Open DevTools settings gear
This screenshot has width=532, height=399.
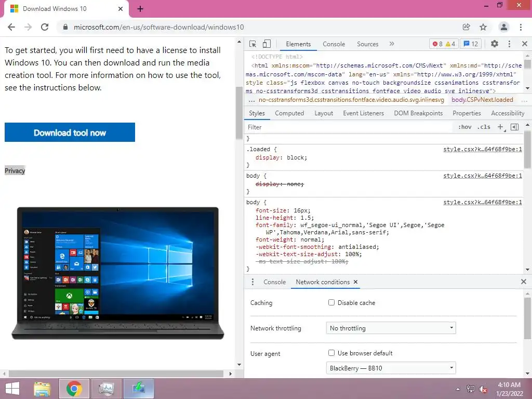pyautogui.click(x=495, y=44)
